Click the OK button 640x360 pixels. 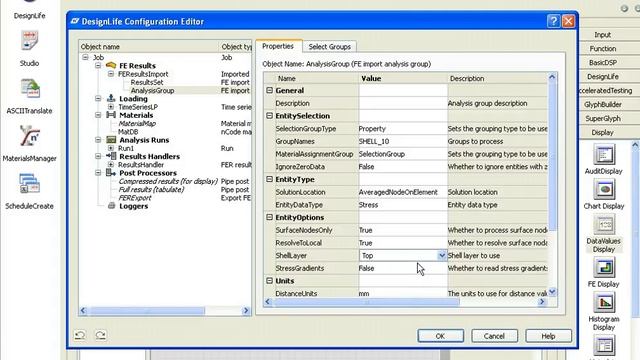[440, 336]
